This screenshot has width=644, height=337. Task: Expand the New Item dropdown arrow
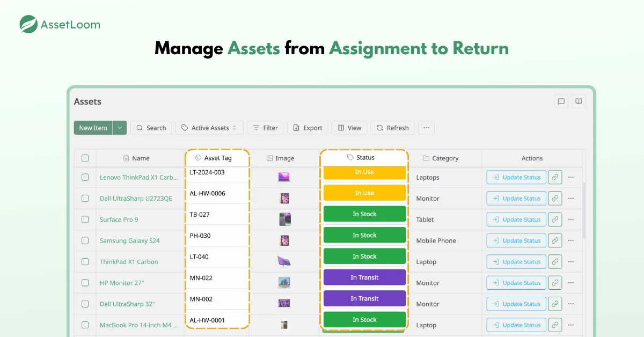(120, 128)
